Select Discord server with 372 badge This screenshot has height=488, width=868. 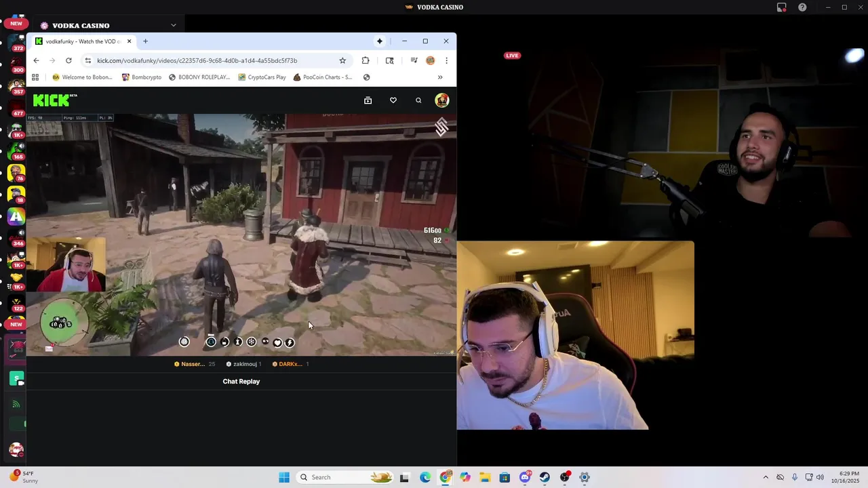click(x=16, y=43)
